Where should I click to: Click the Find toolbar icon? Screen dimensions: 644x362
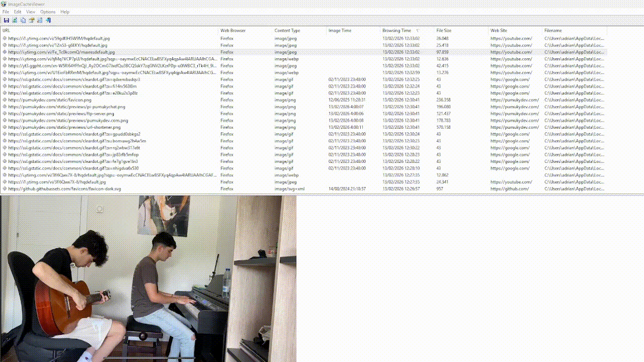[x=40, y=21]
